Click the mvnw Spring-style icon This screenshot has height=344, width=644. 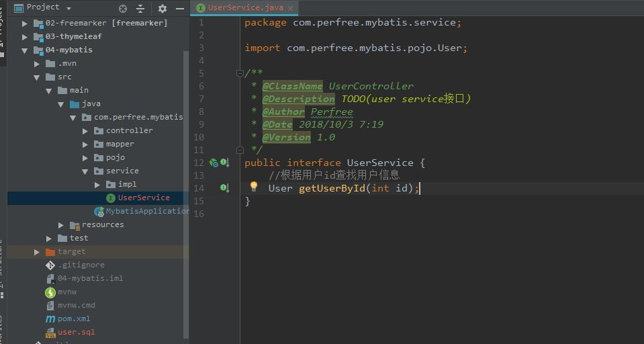(50, 292)
